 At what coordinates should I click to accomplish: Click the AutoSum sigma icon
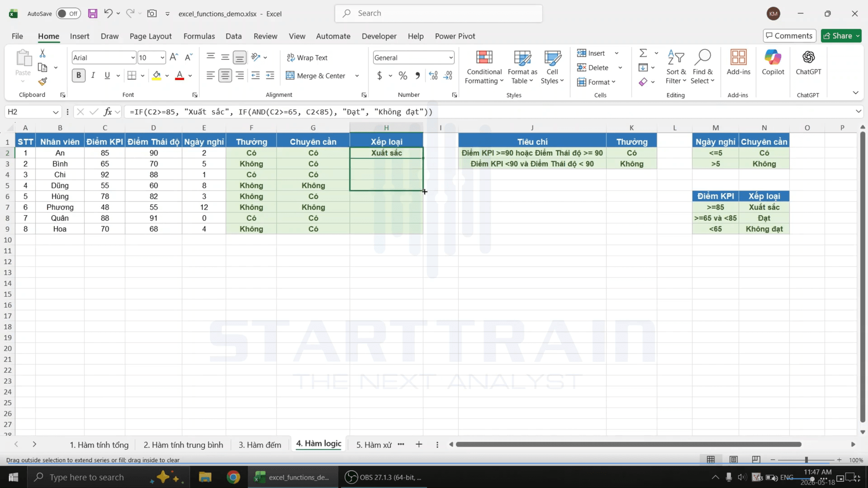pyautogui.click(x=643, y=53)
